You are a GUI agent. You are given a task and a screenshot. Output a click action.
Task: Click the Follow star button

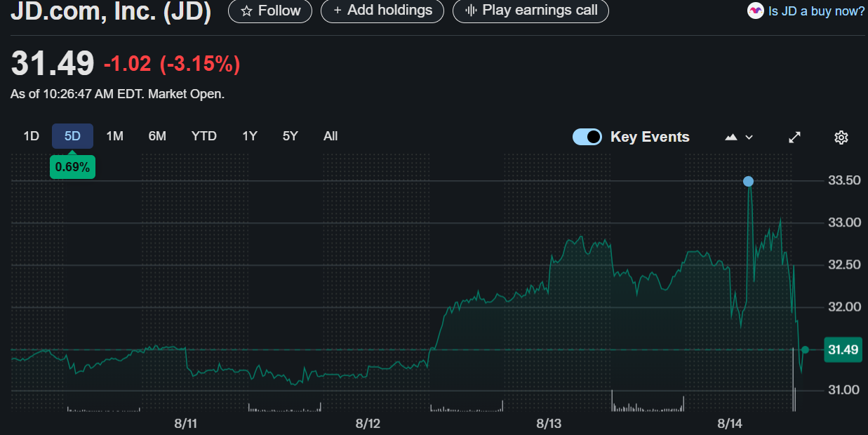[270, 11]
